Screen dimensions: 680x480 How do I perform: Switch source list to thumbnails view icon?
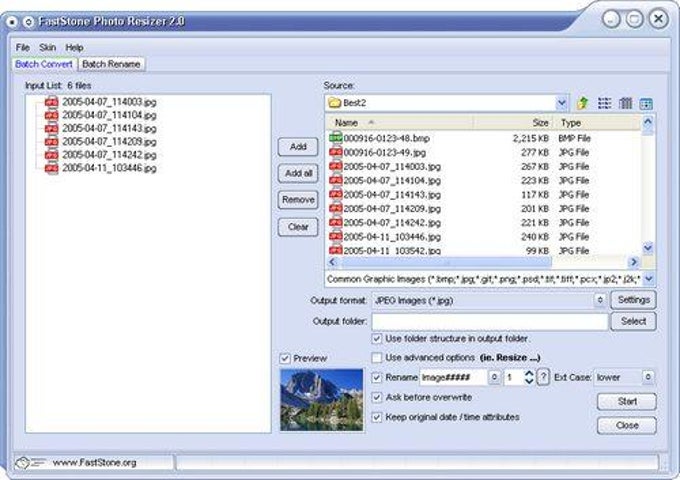[646, 103]
